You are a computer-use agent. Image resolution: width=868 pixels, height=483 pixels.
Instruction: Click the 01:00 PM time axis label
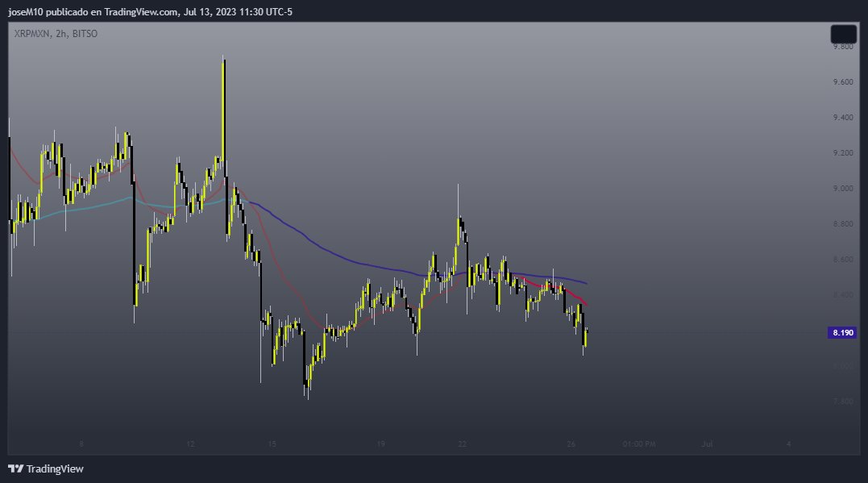tap(639, 444)
